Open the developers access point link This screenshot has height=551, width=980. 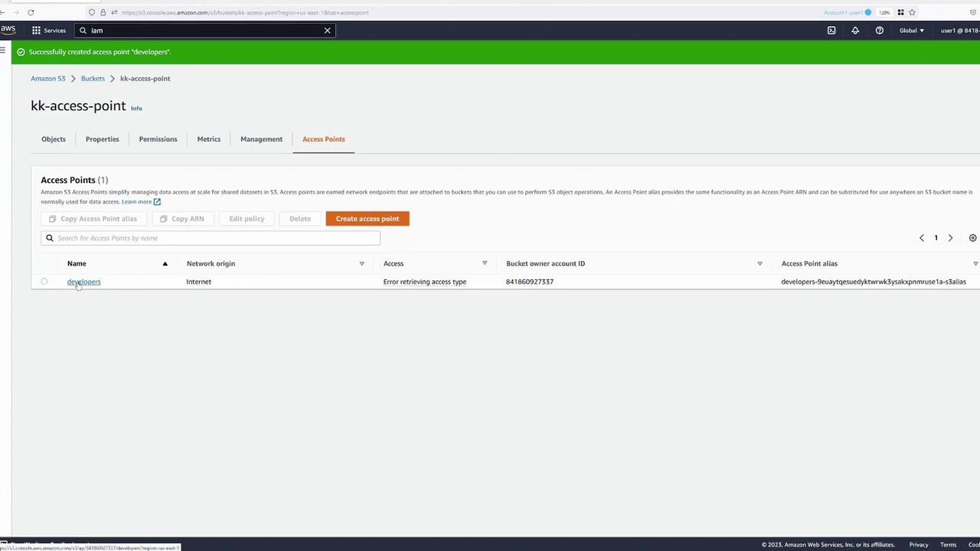[83, 282]
